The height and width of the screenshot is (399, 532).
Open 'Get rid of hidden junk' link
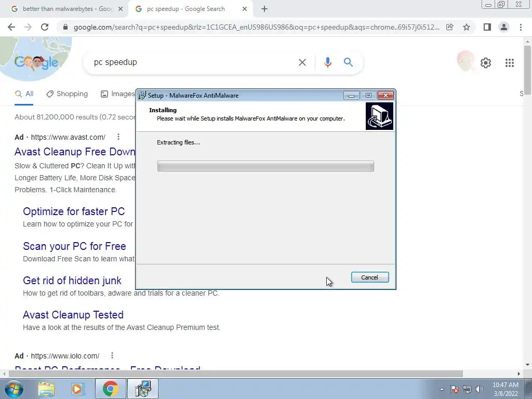pos(72,281)
